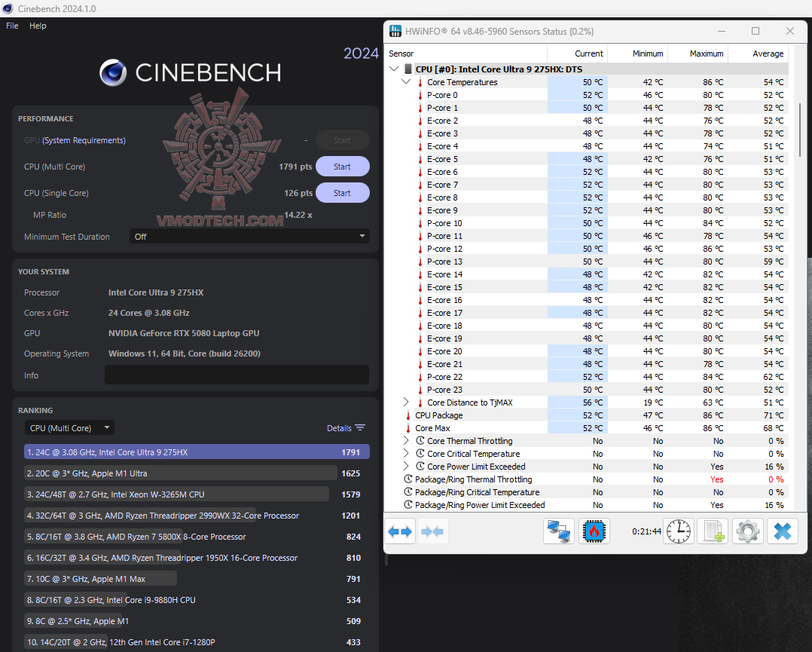Click the thermometer icon next to Core Max
The image size is (812, 652).
click(x=408, y=428)
